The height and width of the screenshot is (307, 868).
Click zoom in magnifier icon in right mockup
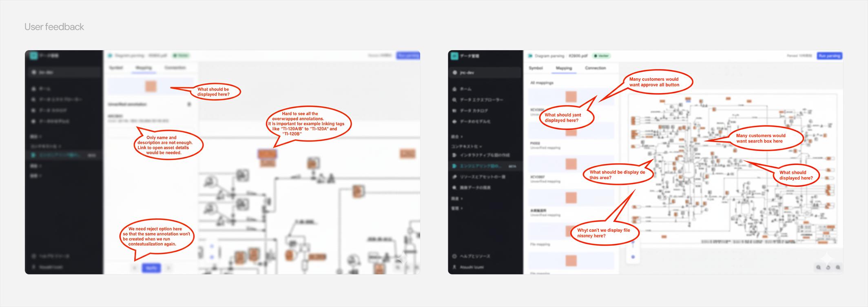[838, 267]
